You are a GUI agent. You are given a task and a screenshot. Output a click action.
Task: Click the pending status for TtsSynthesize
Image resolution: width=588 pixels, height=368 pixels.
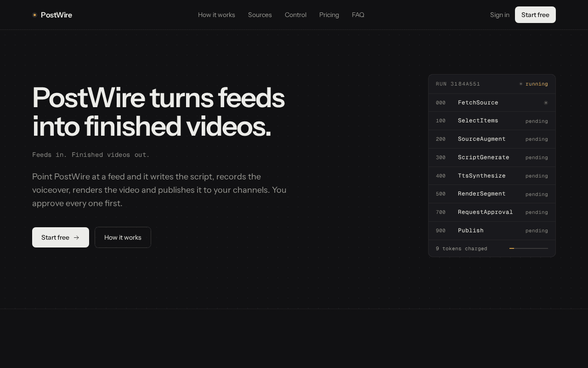tap(537, 176)
